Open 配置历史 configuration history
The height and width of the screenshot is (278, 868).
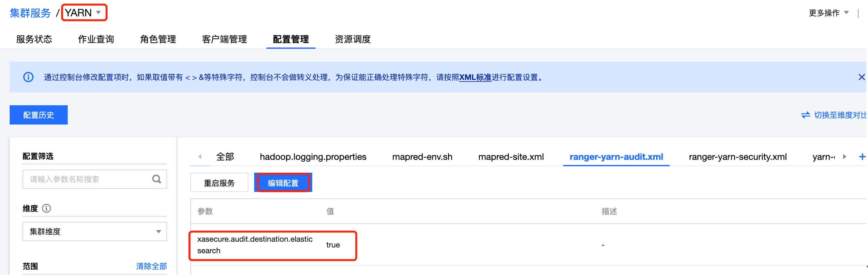(38, 115)
